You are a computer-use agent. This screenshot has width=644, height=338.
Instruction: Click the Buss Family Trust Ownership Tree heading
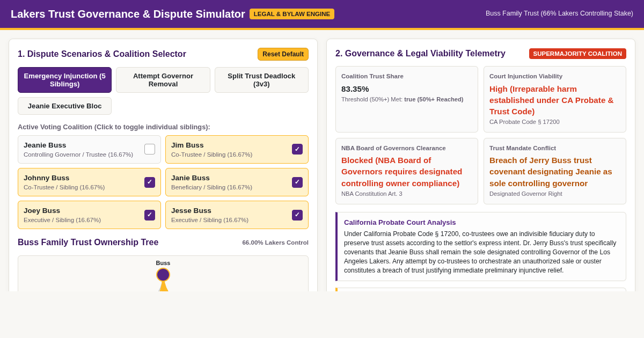(x=88, y=243)
